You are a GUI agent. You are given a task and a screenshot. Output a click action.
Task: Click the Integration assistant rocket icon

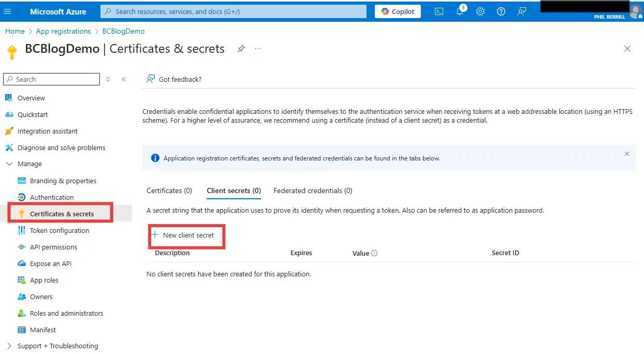pos(9,131)
